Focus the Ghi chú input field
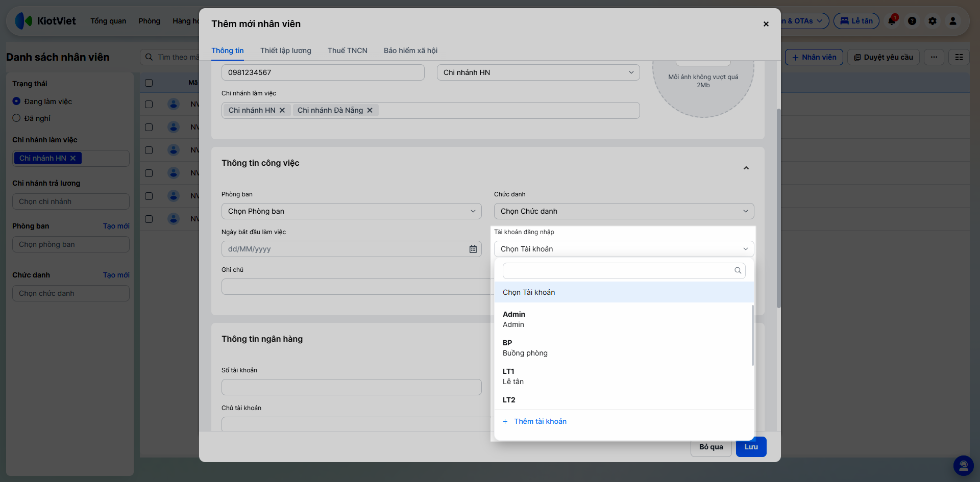The height and width of the screenshot is (482, 980). pyautogui.click(x=357, y=287)
